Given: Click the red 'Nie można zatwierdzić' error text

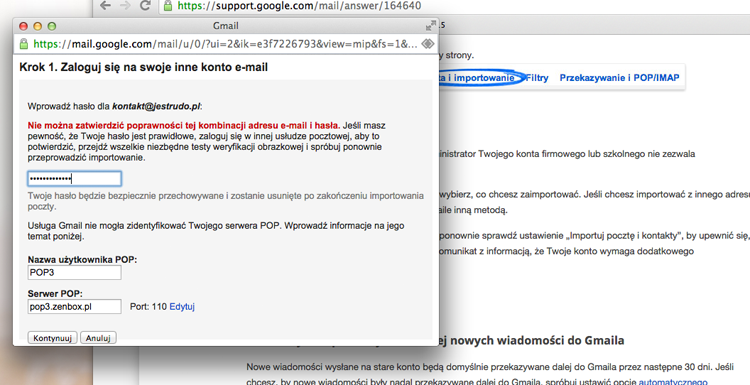Looking at the screenshot, I should [x=184, y=125].
